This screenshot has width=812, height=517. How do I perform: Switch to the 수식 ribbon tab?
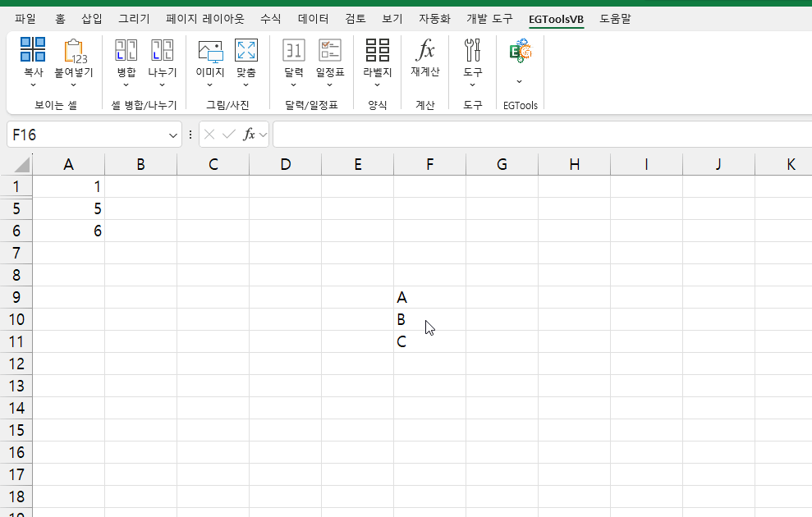[270, 18]
